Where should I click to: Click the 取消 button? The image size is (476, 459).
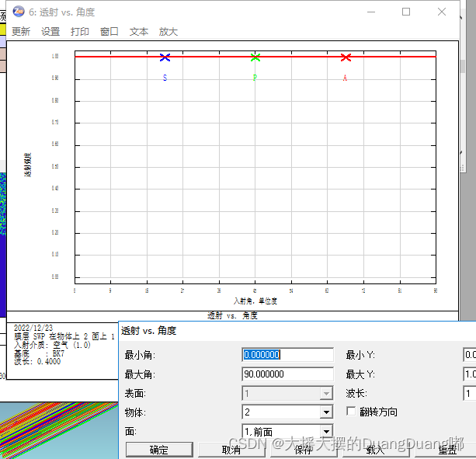231,450
